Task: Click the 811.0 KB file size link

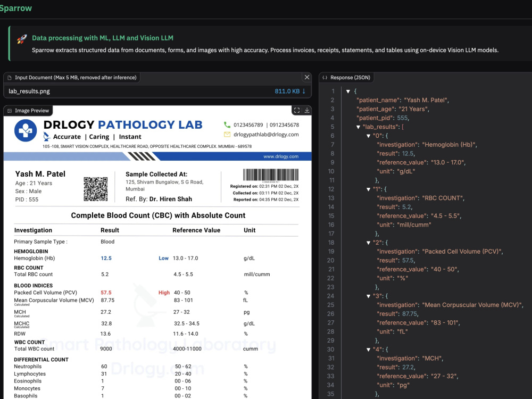Action: pos(287,92)
